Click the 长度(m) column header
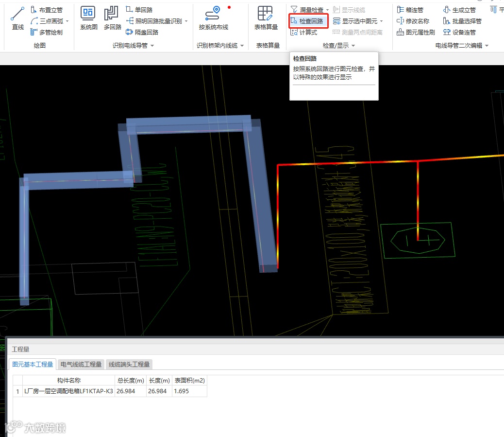This screenshot has width=504, height=437. click(x=159, y=380)
